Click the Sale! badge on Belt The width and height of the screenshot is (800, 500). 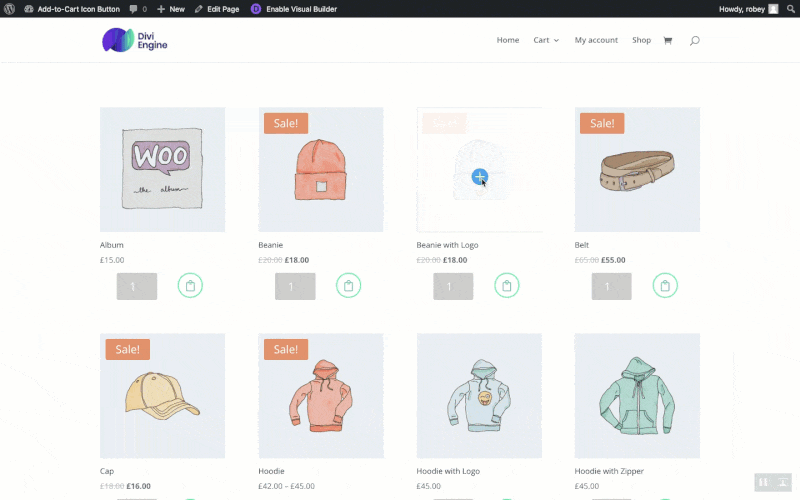[x=602, y=123]
